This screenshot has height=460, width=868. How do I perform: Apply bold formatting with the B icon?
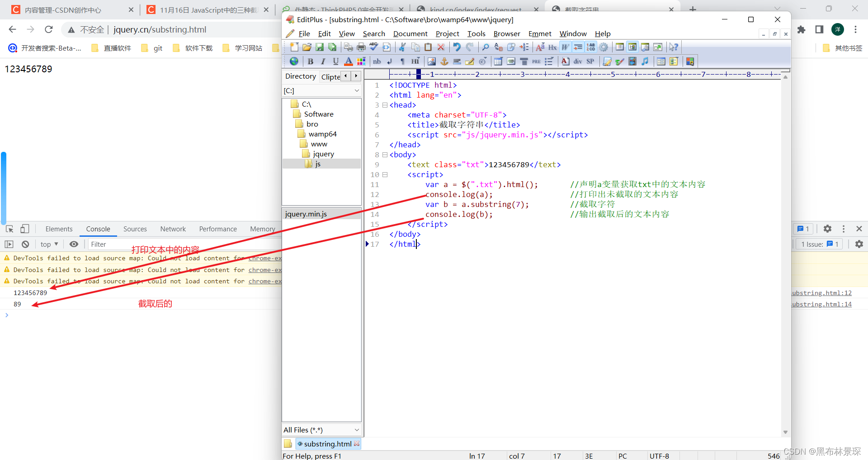[x=311, y=61]
